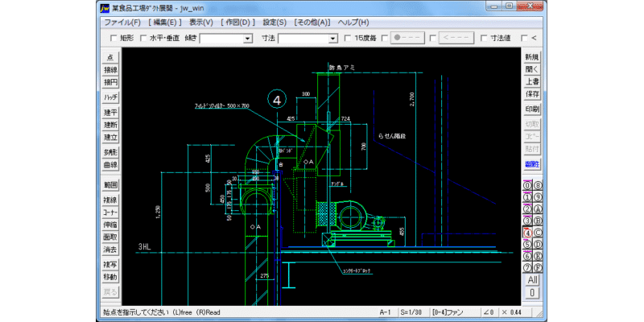Enable the 矩形 rectangle checkbox
The height and width of the screenshot is (322, 644).
(114, 38)
